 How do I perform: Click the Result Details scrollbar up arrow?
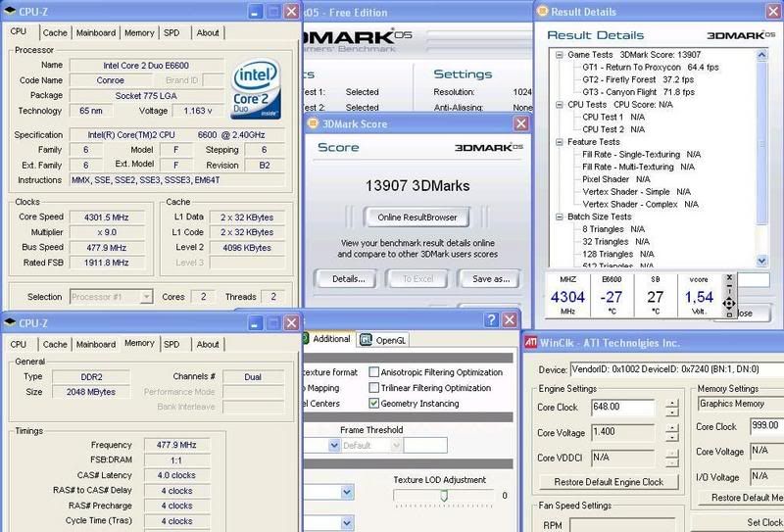tap(761, 55)
